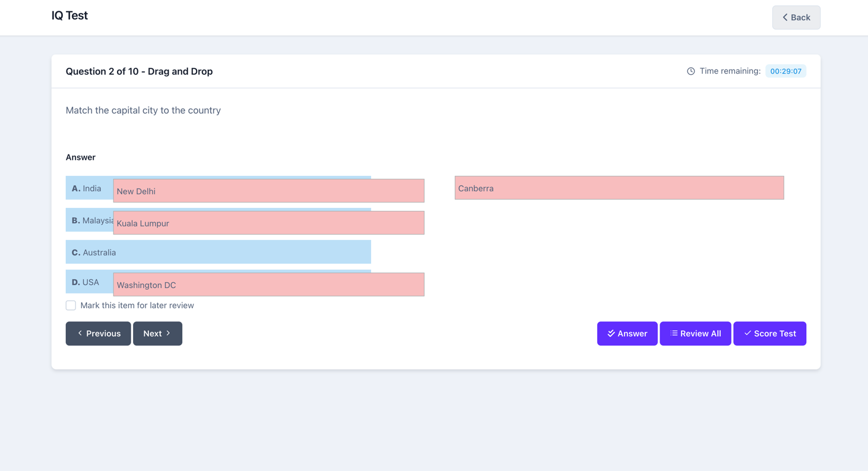Open Review All
The height and width of the screenshot is (471, 868).
[695, 333]
